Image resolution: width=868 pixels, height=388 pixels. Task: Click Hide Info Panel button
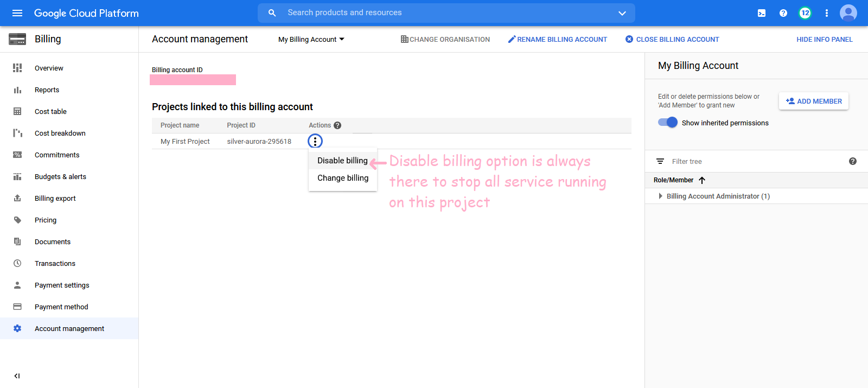tap(825, 39)
